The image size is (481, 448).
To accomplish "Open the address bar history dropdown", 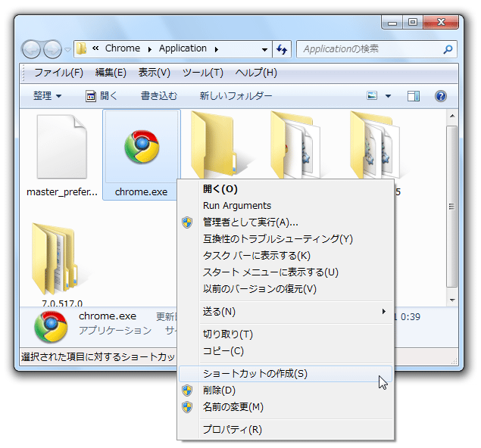I will click(264, 49).
